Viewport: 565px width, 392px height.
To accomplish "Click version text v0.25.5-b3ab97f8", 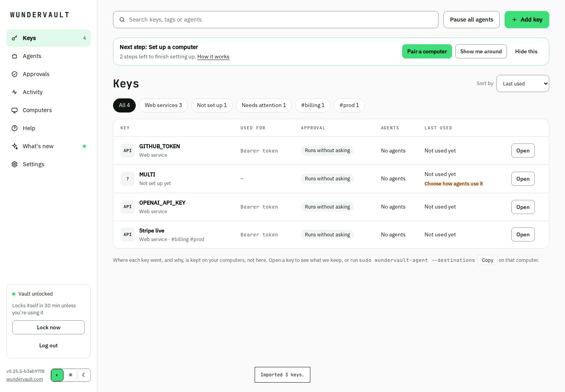I will point(26,371).
